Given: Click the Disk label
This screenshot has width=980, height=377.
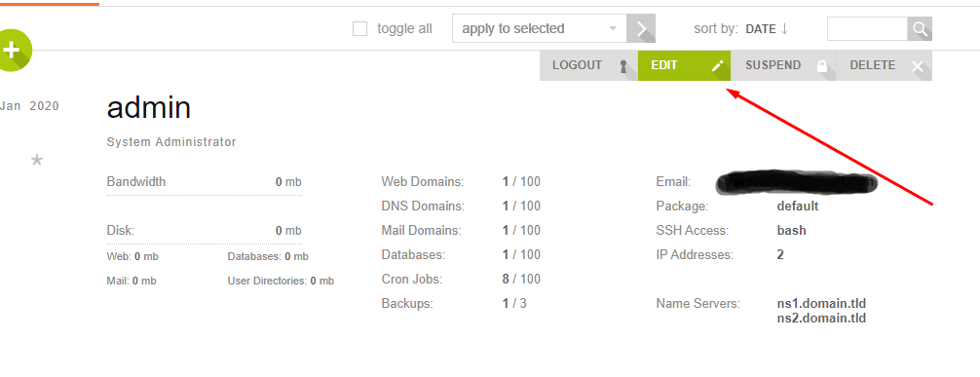Looking at the screenshot, I should [x=121, y=230].
